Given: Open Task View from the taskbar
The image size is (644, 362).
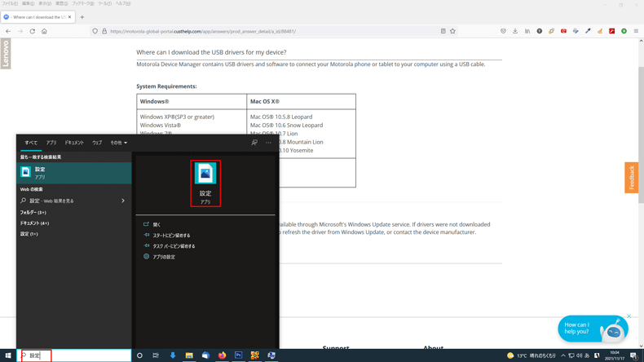Looking at the screenshot, I should [156, 355].
